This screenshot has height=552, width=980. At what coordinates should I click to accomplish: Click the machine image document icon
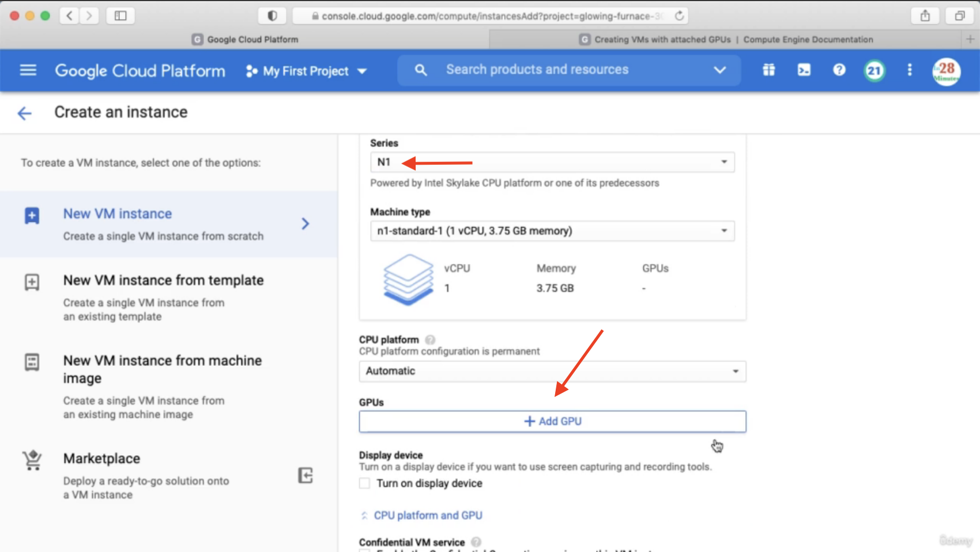coord(32,362)
